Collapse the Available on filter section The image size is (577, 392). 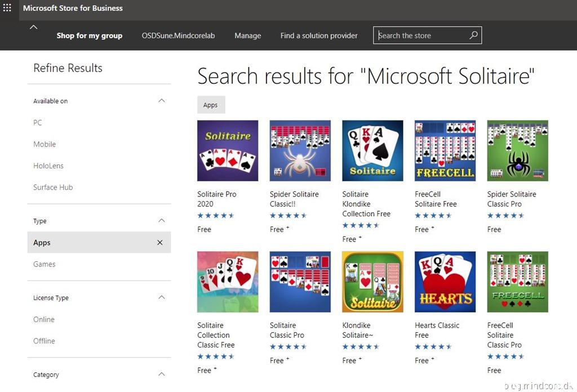tap(162, 101)
